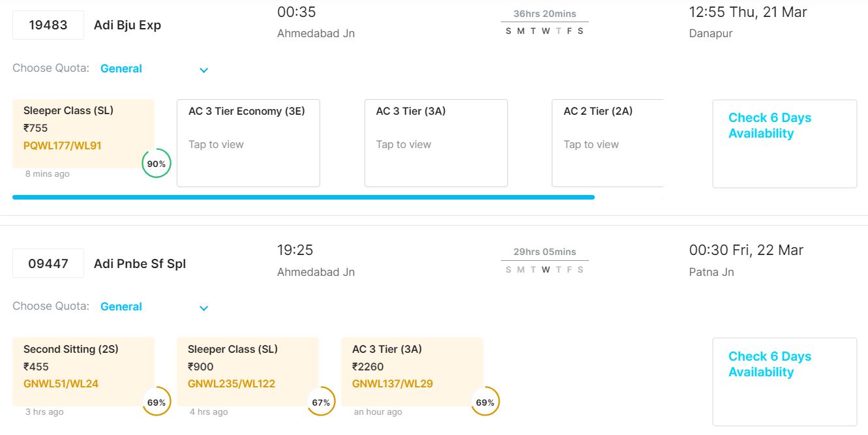Click the 69% chance circle on Second Sitting
Viewport: 868px width, 435px height.
click(156, 402)
